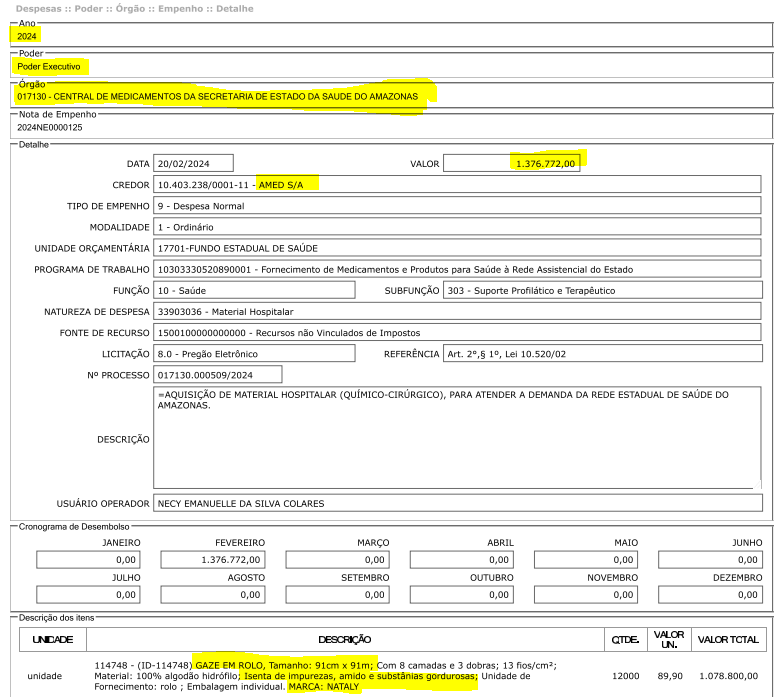Viewport: 774px width, 697px height.
Task: Click the VALOR UN. column header
Action: [x=669, y=640]
